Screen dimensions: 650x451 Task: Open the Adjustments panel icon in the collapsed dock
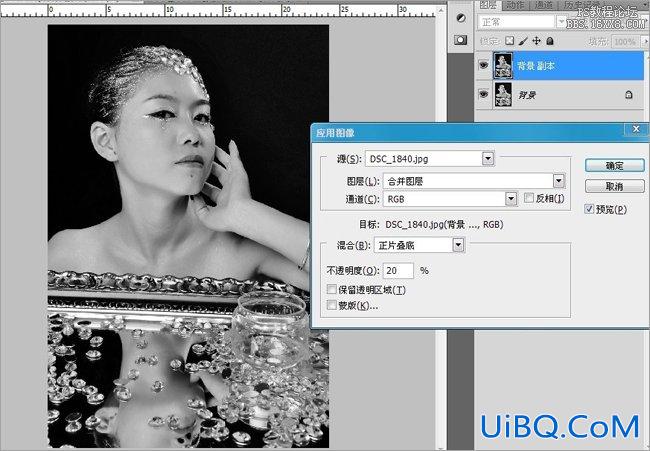pyautogui.click(x=460, y=18)
